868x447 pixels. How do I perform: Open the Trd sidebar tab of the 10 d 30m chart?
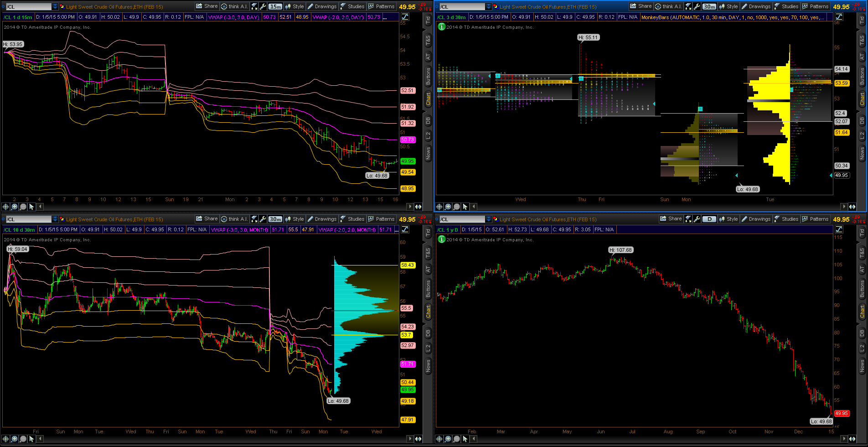pyautogui.click(x=428, y=233)
